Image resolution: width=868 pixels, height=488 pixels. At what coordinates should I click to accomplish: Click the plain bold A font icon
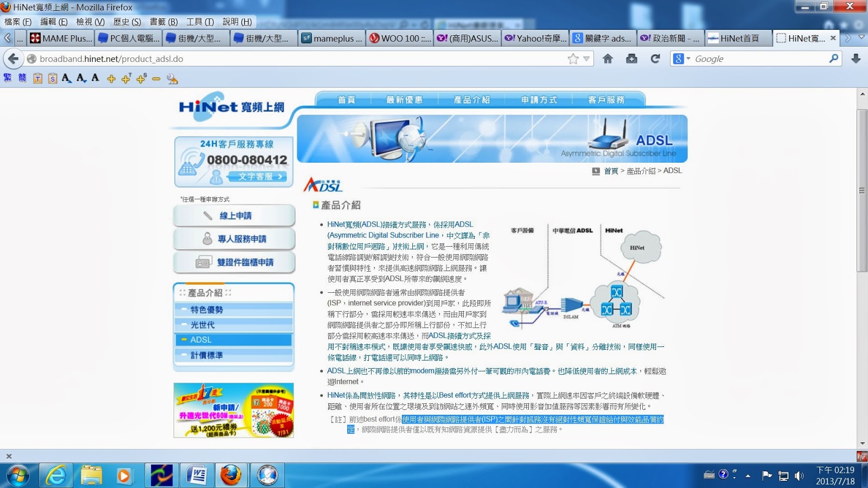tap(95, 78)
